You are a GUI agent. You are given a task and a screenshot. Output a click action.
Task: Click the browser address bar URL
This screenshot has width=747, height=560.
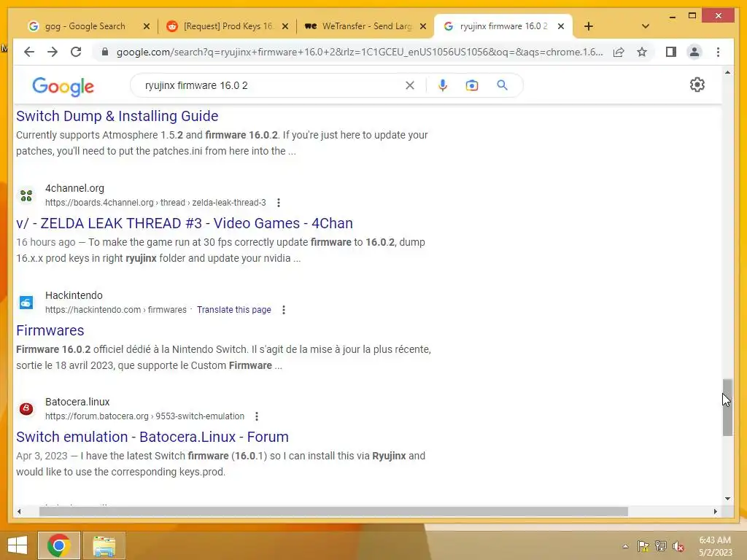click(360, 52)
